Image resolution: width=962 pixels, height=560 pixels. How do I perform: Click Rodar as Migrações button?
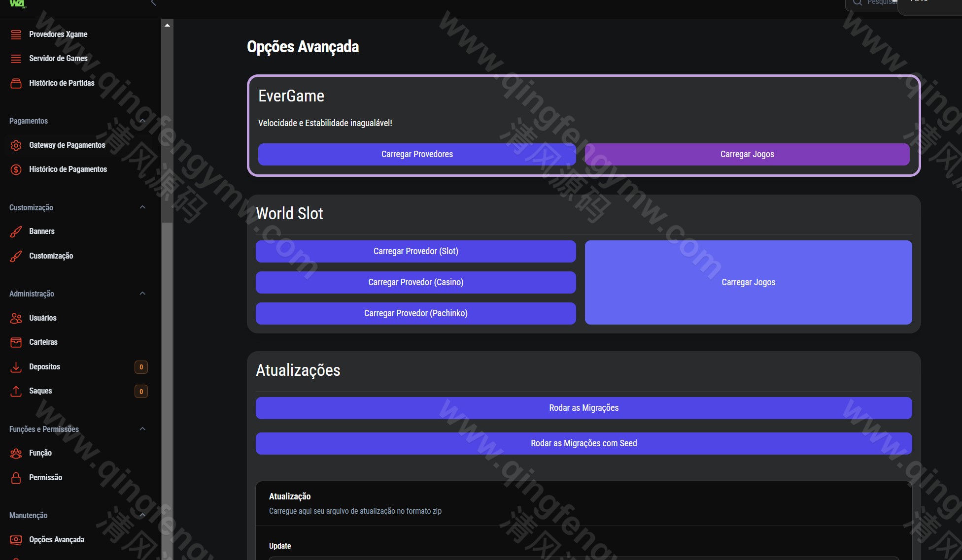[x=584, y=408]
